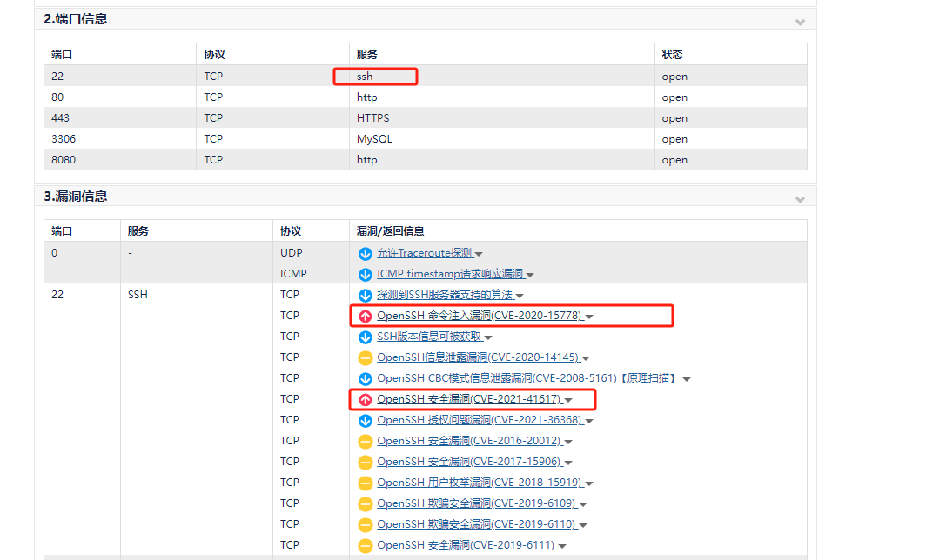This screenshot has width=946, height=560.
Task: Expand dropdown arrow after CVE-2018-15919 entry
Action: tap(589, 483)
